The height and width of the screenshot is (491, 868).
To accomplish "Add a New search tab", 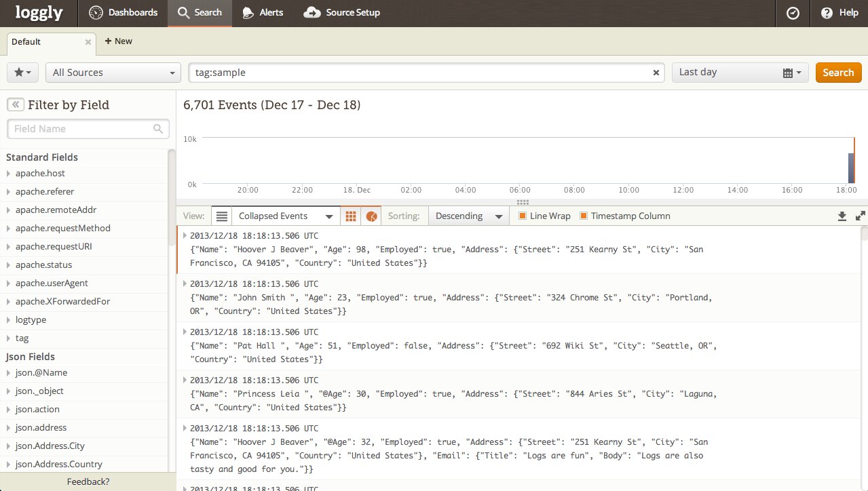I will tap(119, 41).
